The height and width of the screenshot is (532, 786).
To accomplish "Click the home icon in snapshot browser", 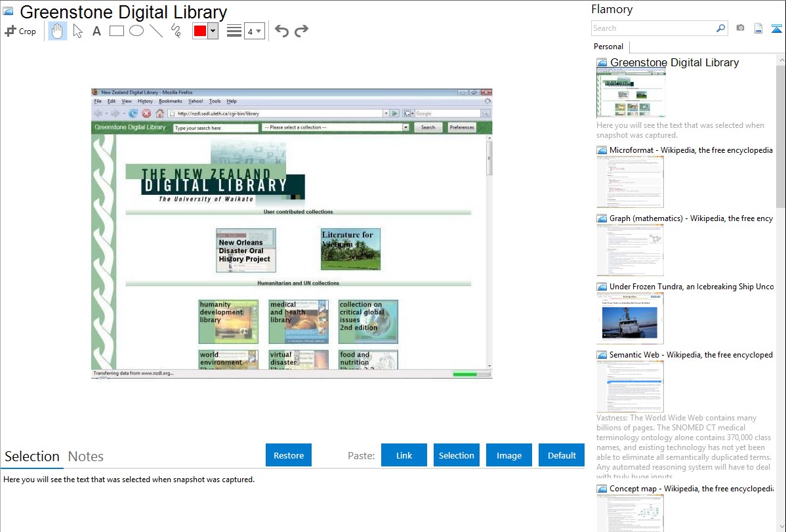I will pyautogui.click(x=159, y=113).
